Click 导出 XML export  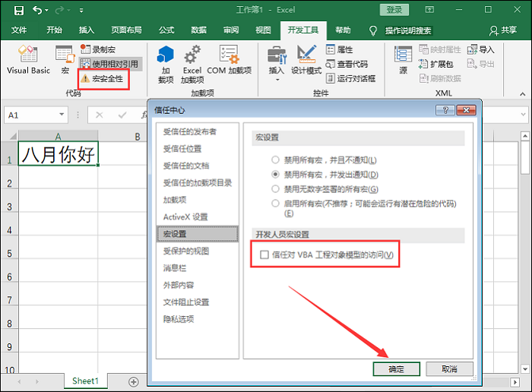click(481, 64)
